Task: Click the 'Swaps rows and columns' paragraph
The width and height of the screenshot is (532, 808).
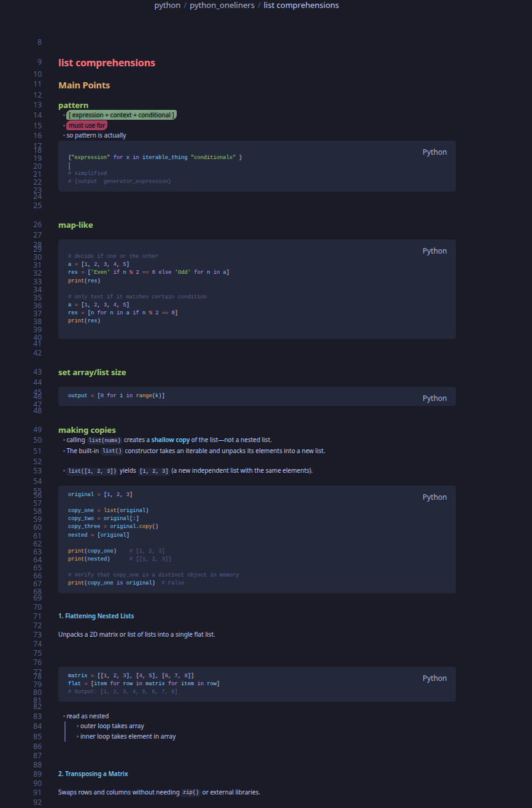Action: (x=160, y=792)
